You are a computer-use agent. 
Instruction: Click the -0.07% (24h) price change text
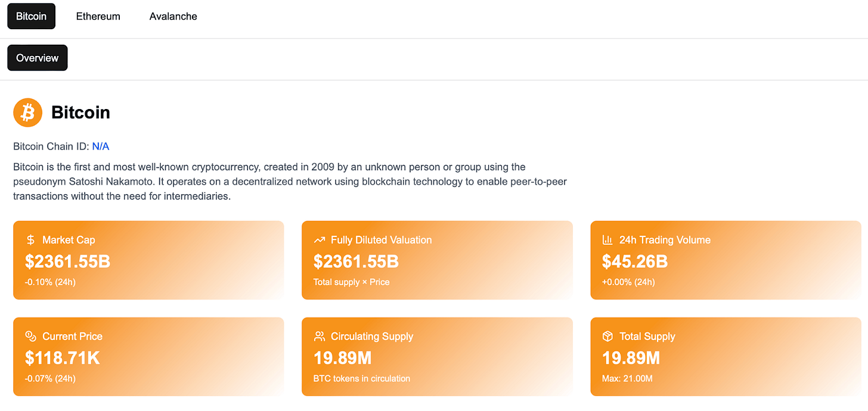click(x=50, y=378)
